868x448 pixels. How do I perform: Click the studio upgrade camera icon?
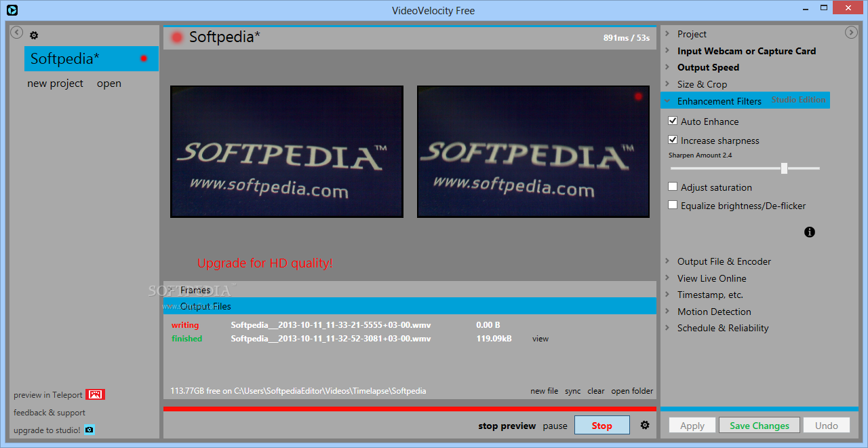pyautogui.click(x=89, y=430)
